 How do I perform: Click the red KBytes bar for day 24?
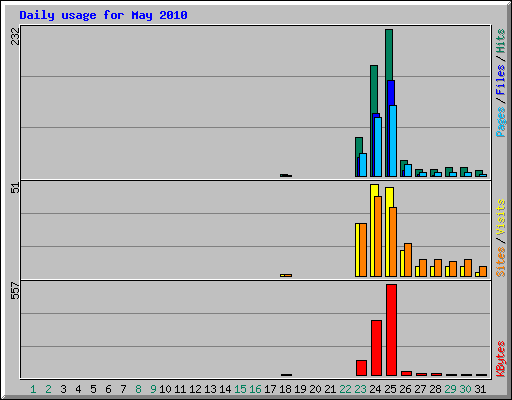376,348
